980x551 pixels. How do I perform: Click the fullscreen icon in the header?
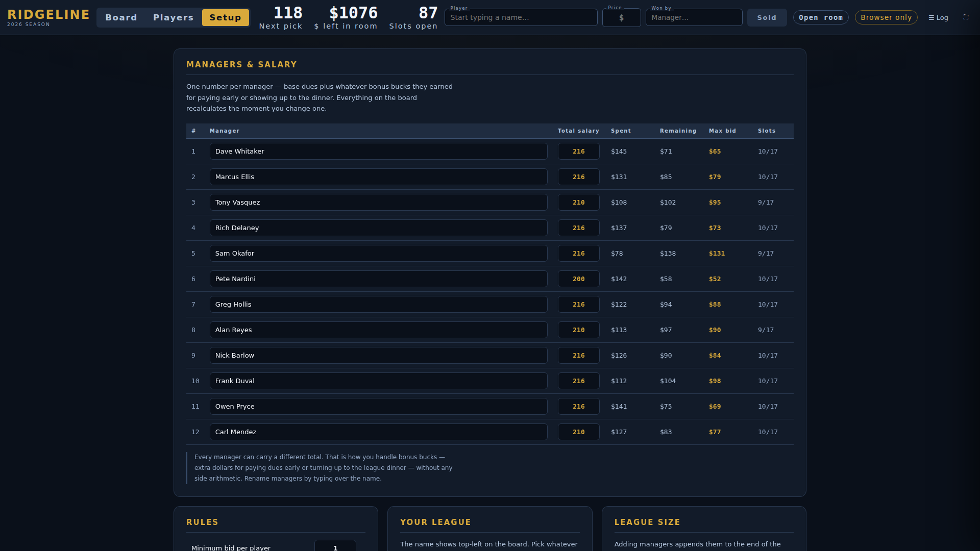pyautogui.click(x=966, y=17)
